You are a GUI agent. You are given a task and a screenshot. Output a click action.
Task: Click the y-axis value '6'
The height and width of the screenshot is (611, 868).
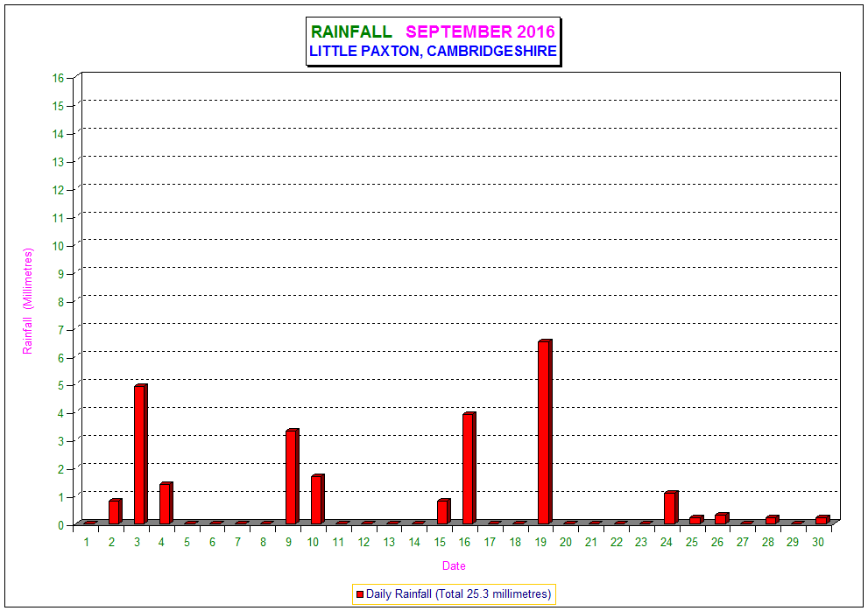click(61, 358)
